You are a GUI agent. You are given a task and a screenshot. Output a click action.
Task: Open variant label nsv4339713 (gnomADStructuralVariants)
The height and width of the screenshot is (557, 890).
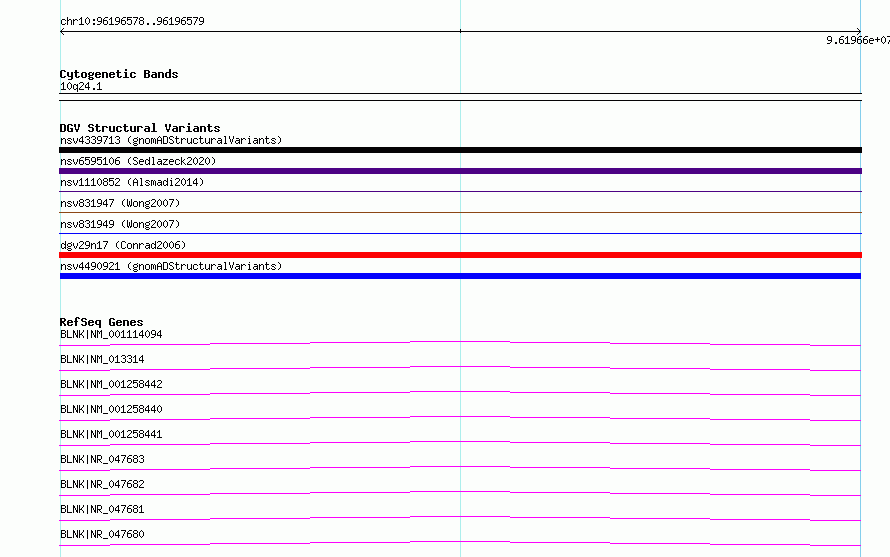coord(171,140)
